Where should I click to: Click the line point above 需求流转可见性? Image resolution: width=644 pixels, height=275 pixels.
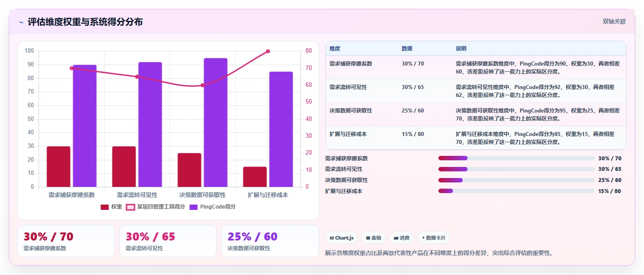pyautogui.click(x=137, y=77)
